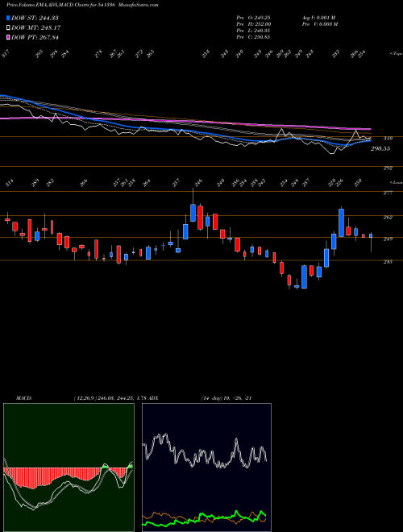Viewport: 403px width, 532px height.
Task: Click the 319 axis price label
Action: point(388,139)
